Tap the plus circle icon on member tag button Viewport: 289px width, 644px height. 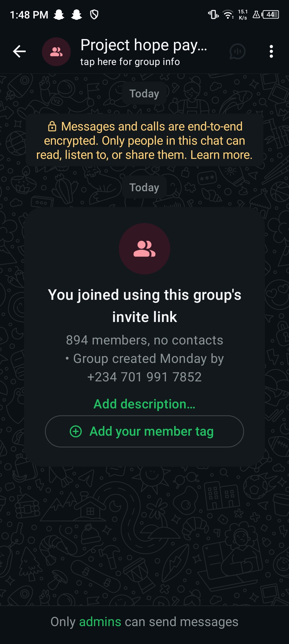[76, 431]
